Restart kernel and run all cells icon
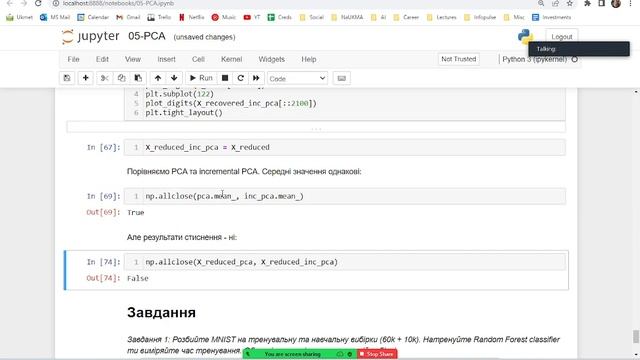This screenshot has height=360, width=640. coord(256,78)
